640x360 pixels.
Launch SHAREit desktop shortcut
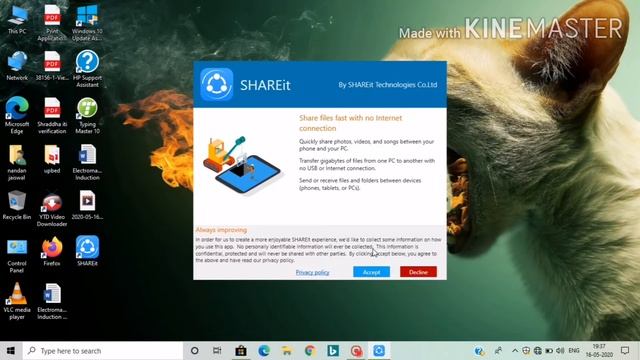coord(87,252)
